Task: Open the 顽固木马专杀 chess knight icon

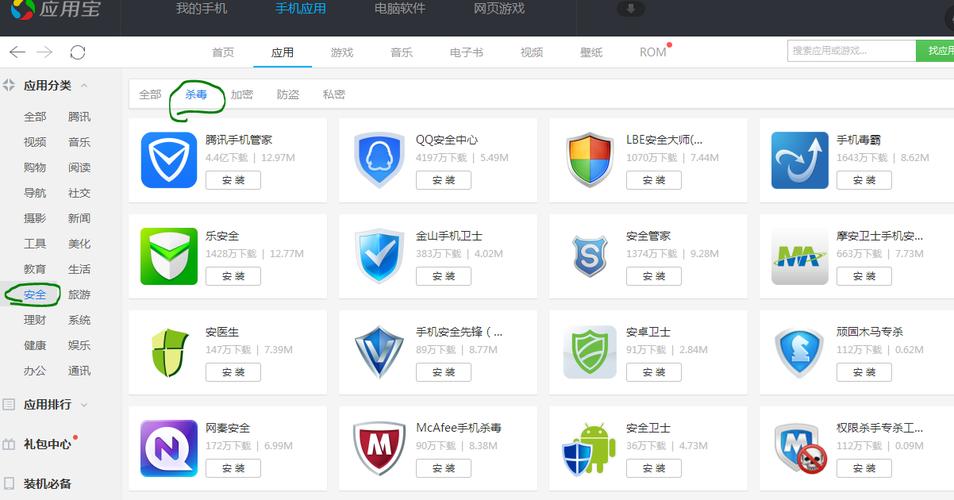Action: [799, 352]
